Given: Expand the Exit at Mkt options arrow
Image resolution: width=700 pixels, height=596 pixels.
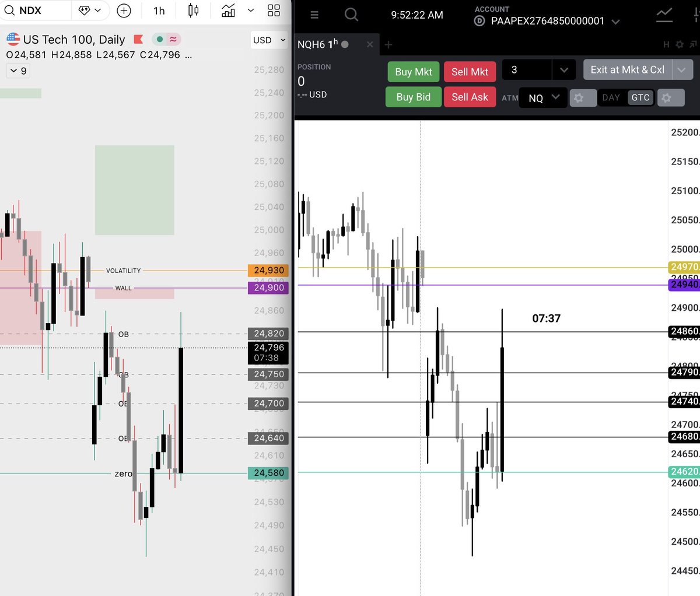Looking at the screenshot, I should 682,70.
